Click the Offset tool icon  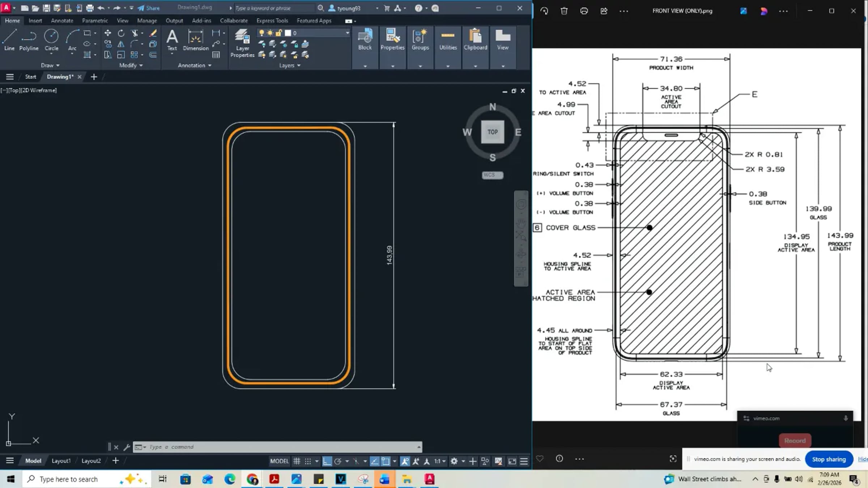tap(153, 55)
